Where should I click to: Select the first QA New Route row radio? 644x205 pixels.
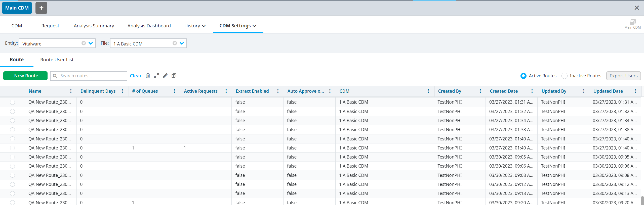(x=12, y=102)
